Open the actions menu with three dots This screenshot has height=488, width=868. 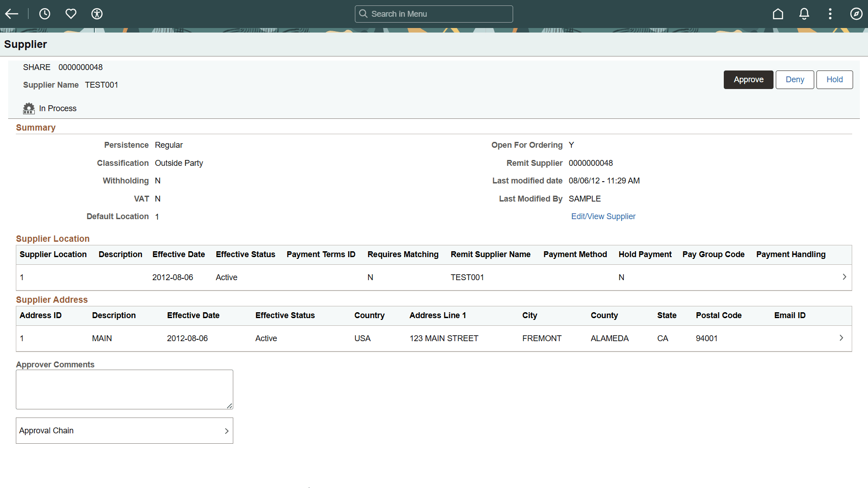coord(830,14)
